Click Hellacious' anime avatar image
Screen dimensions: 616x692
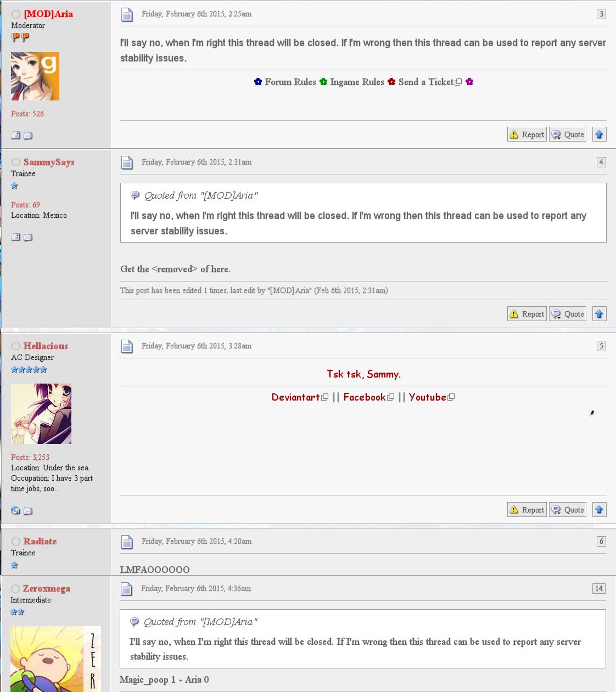point(41,414)
